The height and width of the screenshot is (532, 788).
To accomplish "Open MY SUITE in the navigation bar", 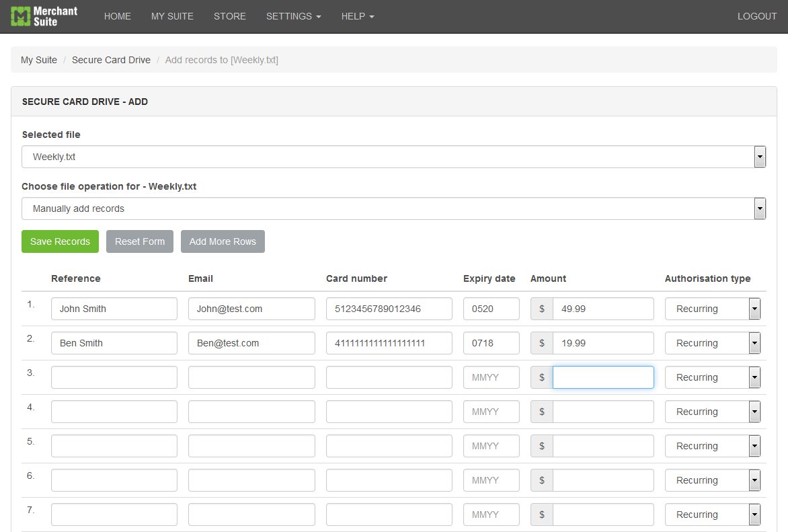I will pyautogui.click(x=172, y=17).
